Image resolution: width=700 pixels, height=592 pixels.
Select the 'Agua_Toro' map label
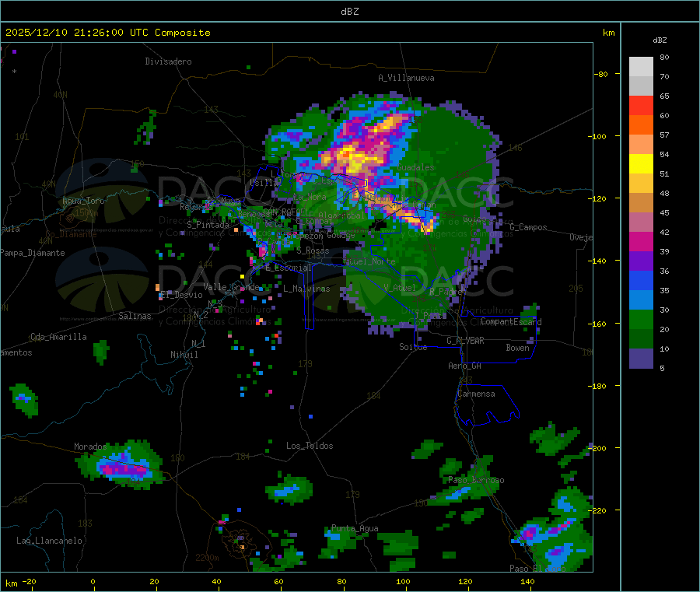[83, 201]
